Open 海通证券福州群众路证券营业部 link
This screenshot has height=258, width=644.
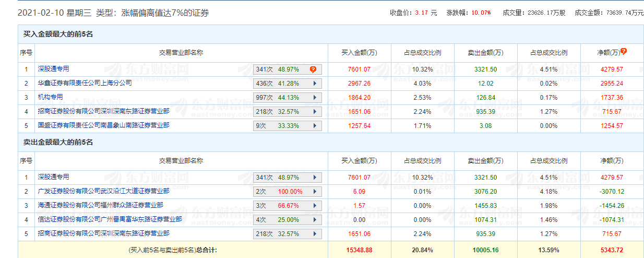point(100,205)
